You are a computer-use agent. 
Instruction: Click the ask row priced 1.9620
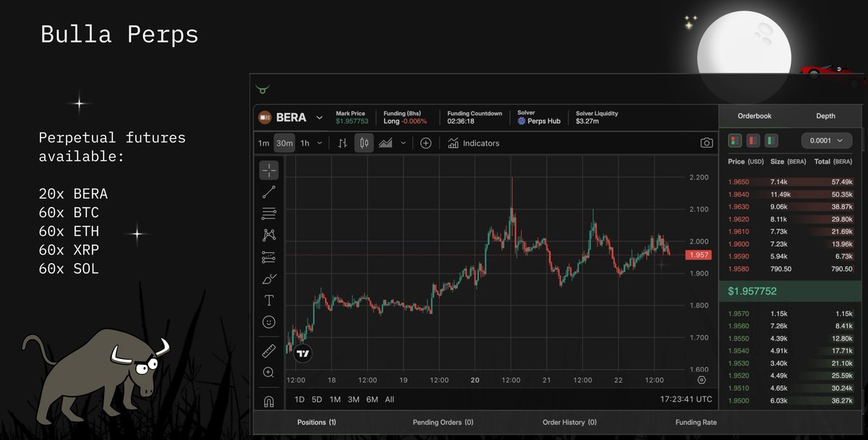[791, 219]
